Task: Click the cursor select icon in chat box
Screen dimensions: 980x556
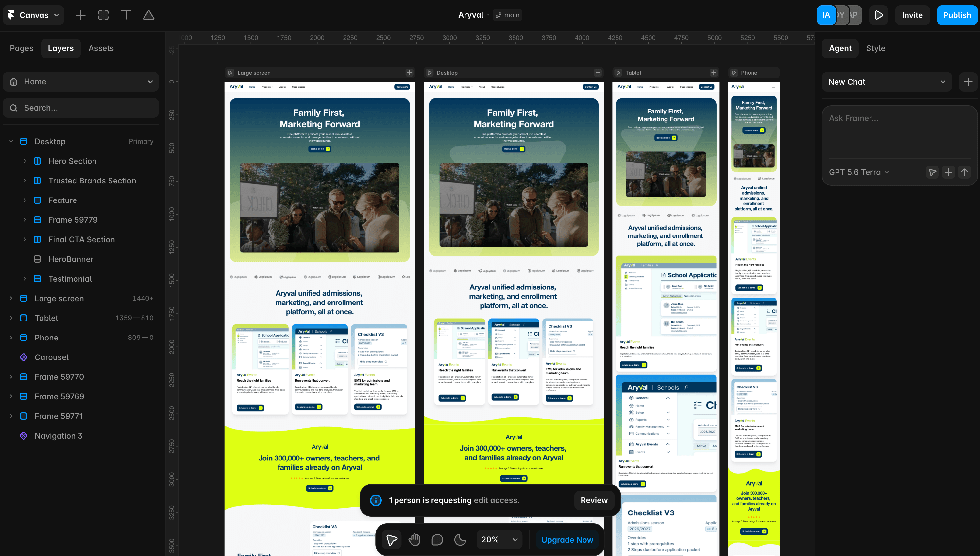Action: pos(932,172)
